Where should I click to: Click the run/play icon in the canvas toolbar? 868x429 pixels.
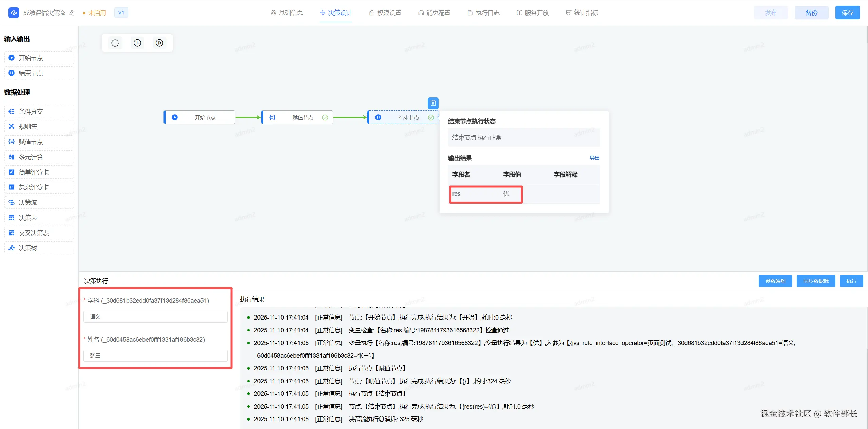coord(159,43)
